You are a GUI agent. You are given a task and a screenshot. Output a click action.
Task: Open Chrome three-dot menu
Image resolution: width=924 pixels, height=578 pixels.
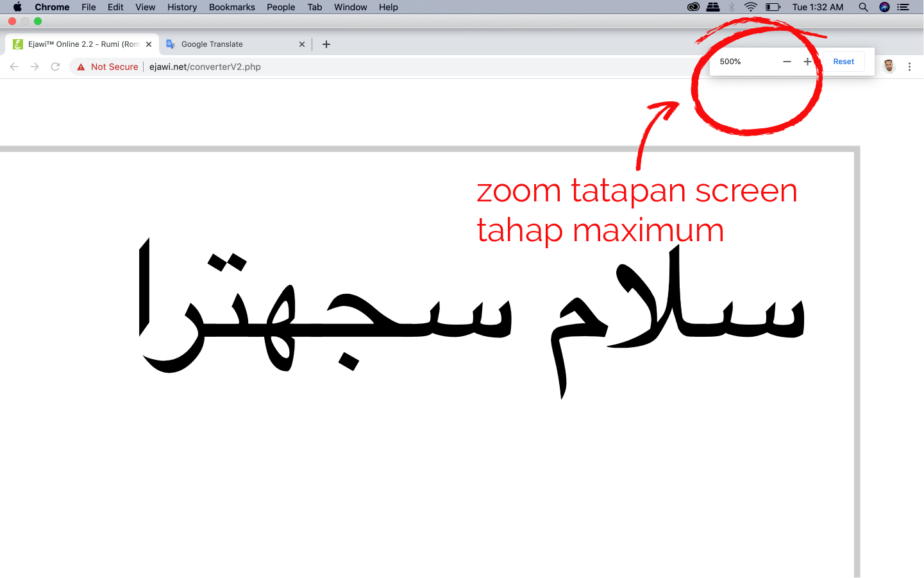coord(909,67)
